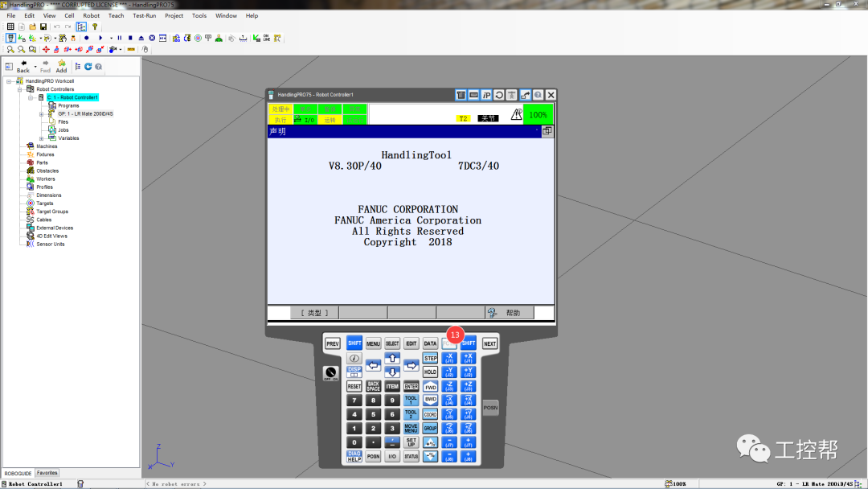The image size is (868, 489).
Task: Open the camera view dropdown arrow
Action: [120, 49]
